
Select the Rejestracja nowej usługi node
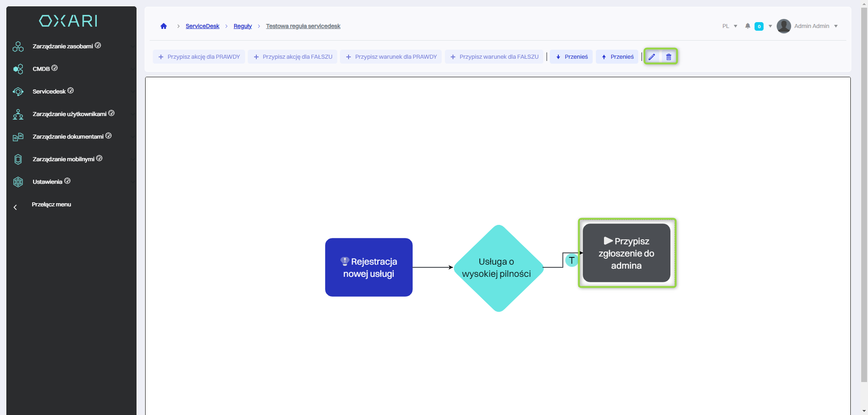point(368,267)
